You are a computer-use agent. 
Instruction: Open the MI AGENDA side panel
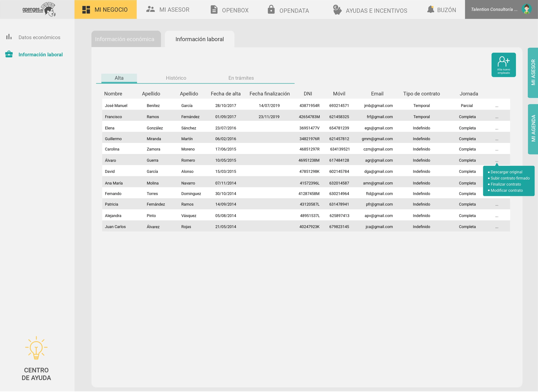tap(533, 129)
